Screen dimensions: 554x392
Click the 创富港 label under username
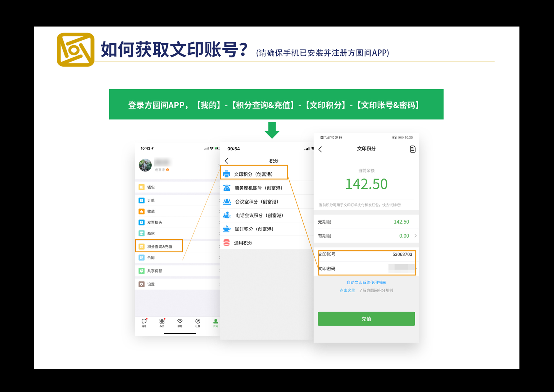[x=160, y=170]
